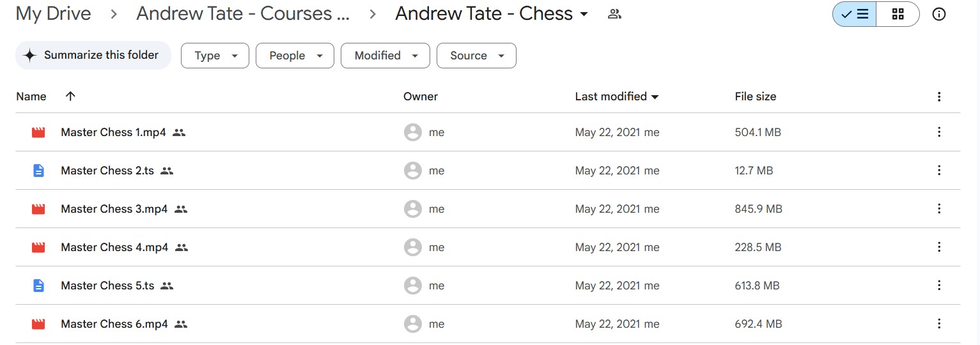Screen dimensions: 980x345
Task: Open more actions for Master Chess 1.mp4
Action: click(x=938, y=132)
